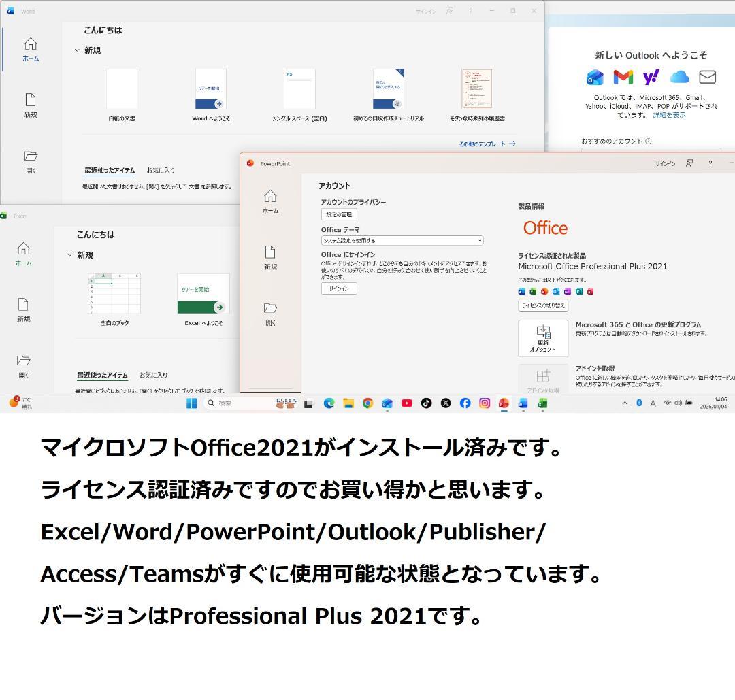The width and height of the screenshot is (735, 700).
Task: Toggle Bluetooth from the system tray
Action: 638,403
